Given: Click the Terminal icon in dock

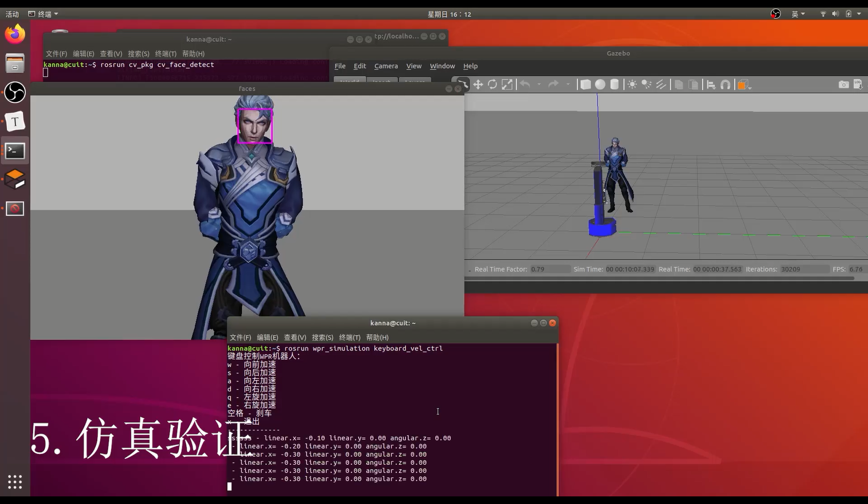Looking at the screenshot, I should tap(15, 151).
